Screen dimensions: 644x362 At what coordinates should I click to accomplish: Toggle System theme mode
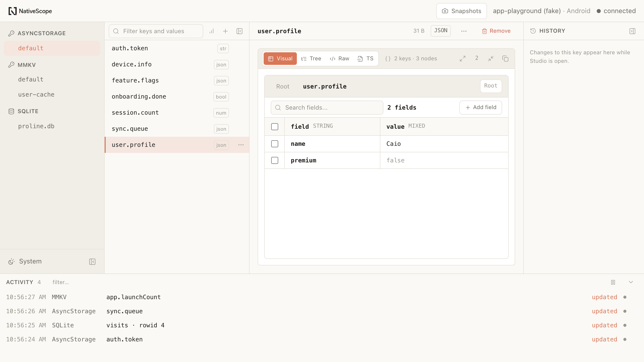point(25,261)
